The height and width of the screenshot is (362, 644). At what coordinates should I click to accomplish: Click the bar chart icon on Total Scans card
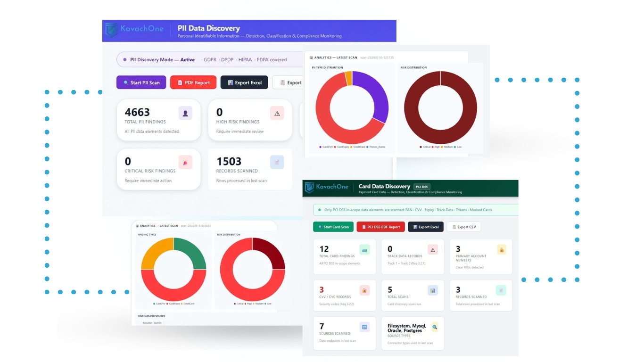tap(433, 290)
